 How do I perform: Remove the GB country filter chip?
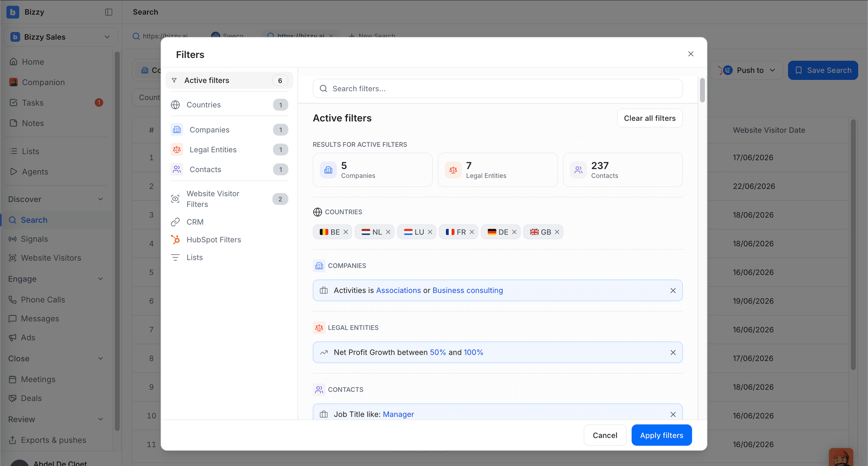coord(557,232)
